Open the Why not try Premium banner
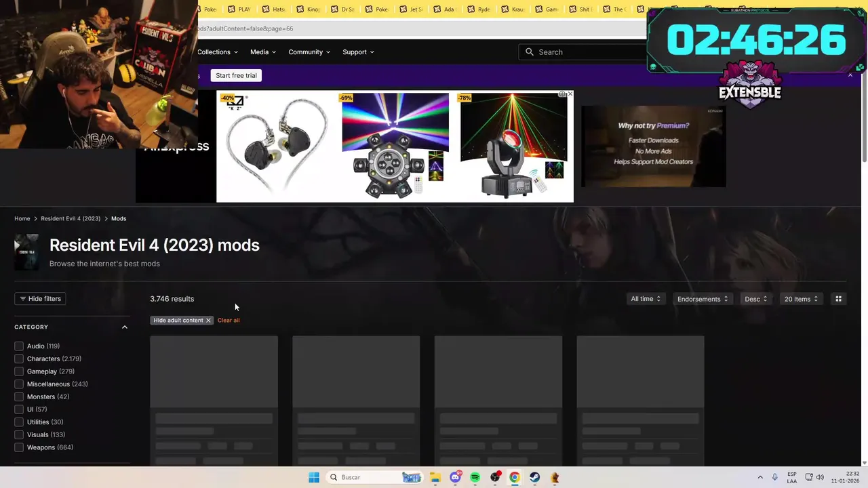 coord(653,146)
